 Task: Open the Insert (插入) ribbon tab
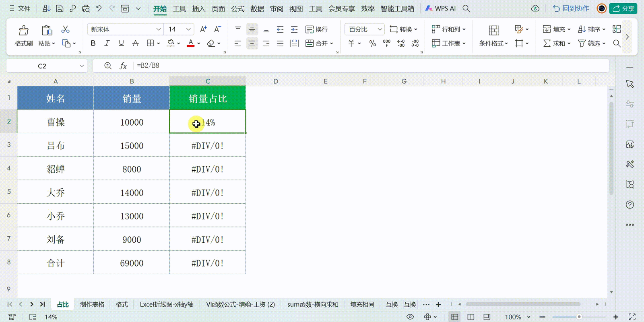(x=198, y=8)
